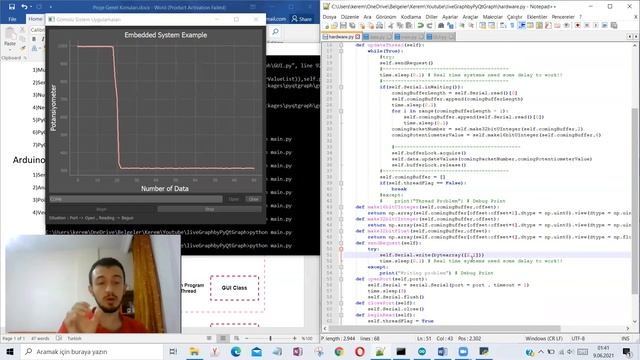The width and height of the screenshot is (640, 360).
Task: Click the Notepad++ vertical scrollbar thumb
Action: pos(635,200)
